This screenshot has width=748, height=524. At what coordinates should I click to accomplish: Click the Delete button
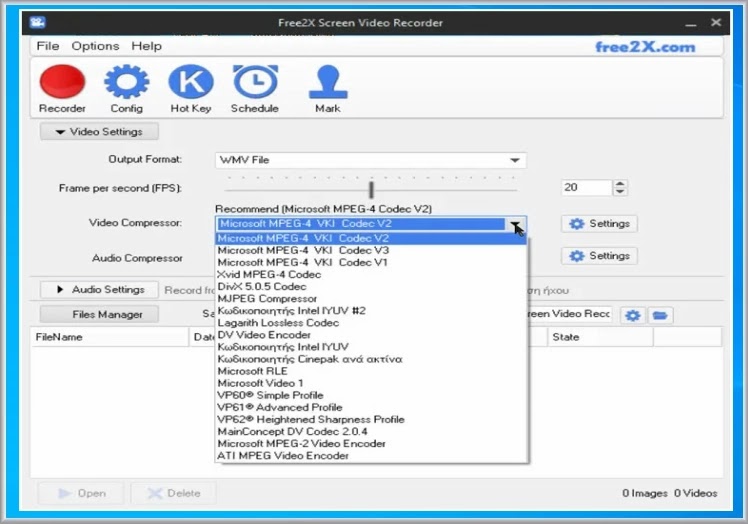(174, 493)
